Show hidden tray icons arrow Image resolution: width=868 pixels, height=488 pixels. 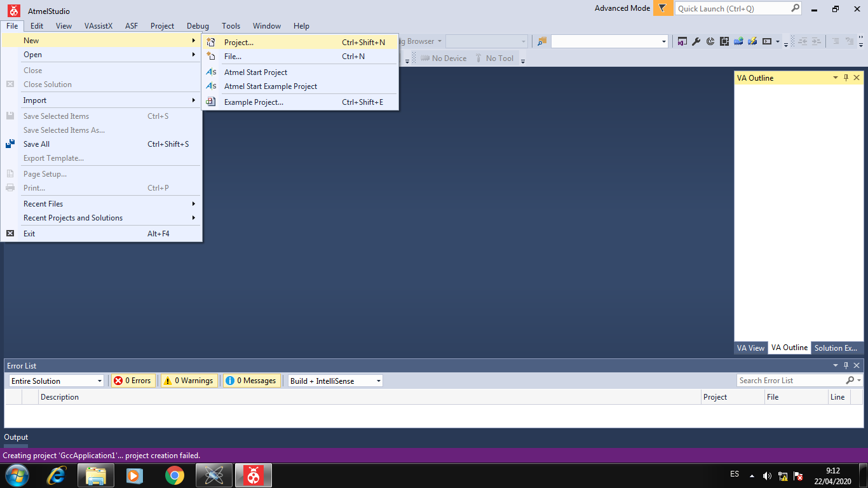[x=752, y=476]
